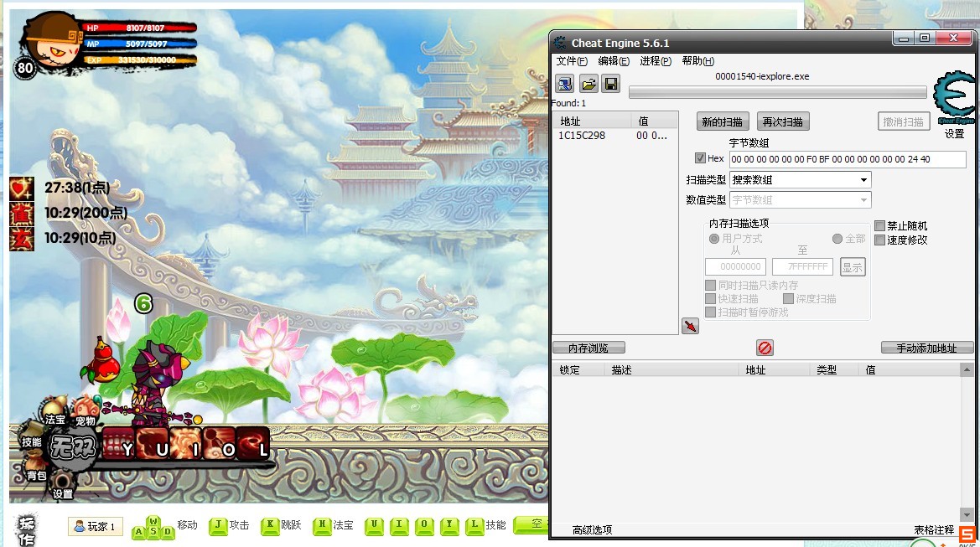This screenshot has height=547, width=980.
Task: Toggle the 快速扫描 checkbox
Action: tap(710, 298)
